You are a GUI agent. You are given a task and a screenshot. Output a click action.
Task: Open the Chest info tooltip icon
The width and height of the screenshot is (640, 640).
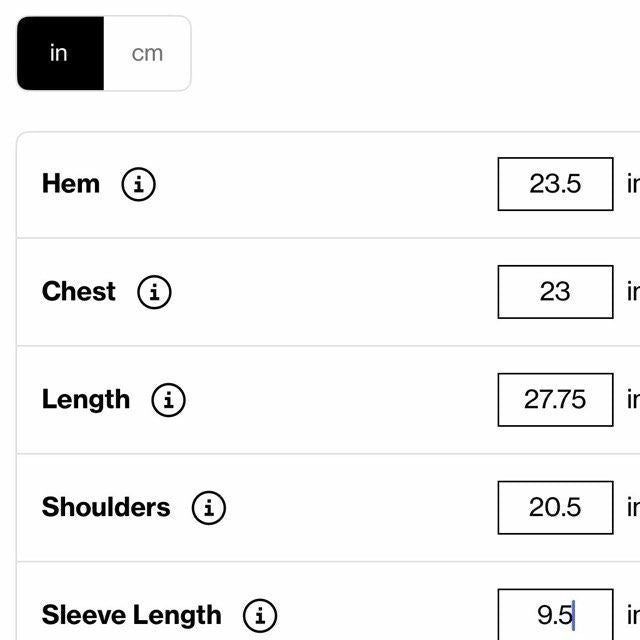(x=154, y=292)
